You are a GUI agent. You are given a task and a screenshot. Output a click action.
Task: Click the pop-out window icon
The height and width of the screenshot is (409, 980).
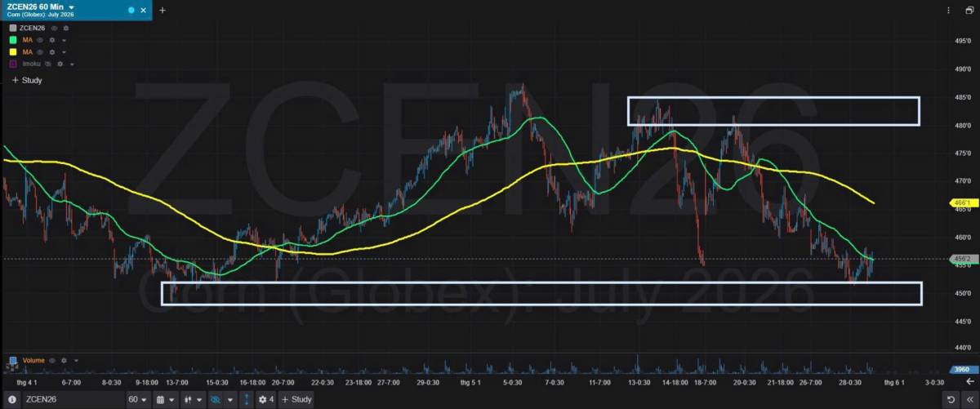click(969, 10)
